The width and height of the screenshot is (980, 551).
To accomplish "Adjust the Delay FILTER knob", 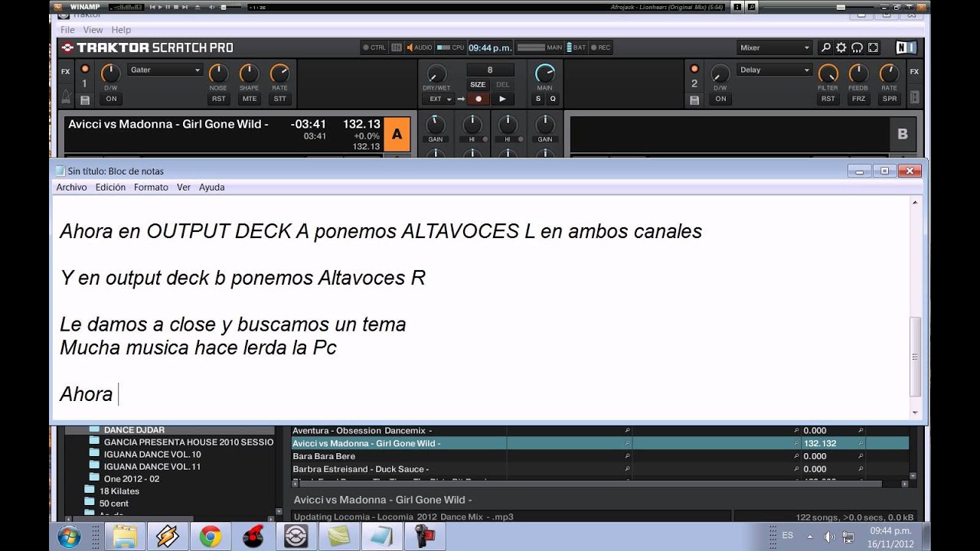I will coord(828,73).
